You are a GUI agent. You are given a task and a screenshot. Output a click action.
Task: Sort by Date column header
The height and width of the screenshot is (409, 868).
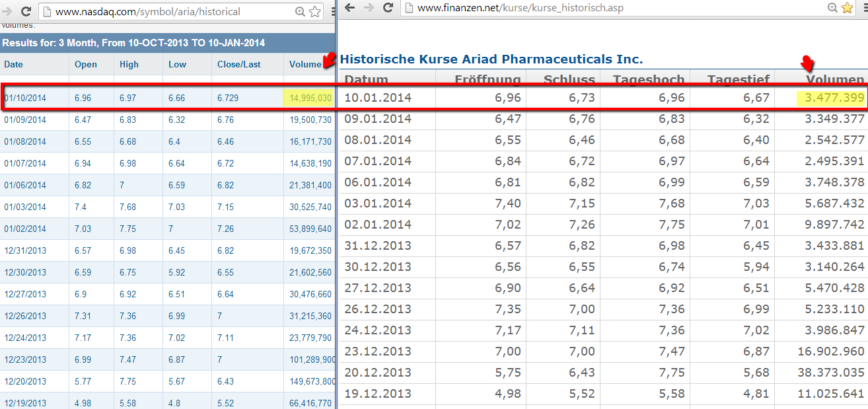pyautogui.click(x=13, y=64)
